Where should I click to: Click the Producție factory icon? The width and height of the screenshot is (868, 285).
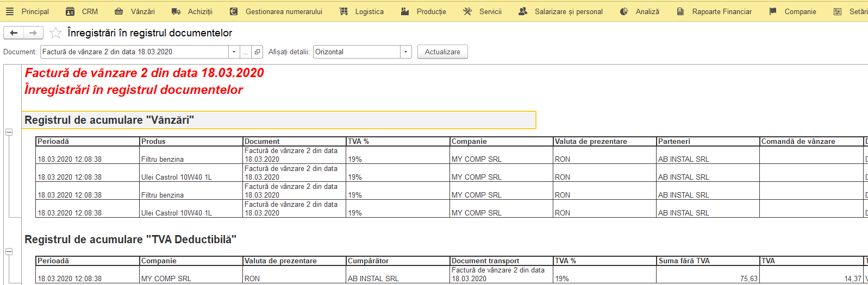coord(405,11)
